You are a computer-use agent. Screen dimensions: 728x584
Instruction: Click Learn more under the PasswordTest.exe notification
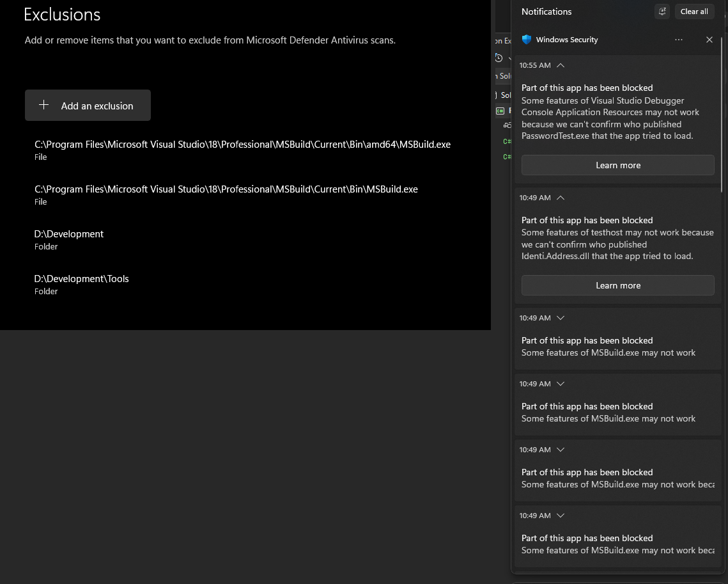618,166
